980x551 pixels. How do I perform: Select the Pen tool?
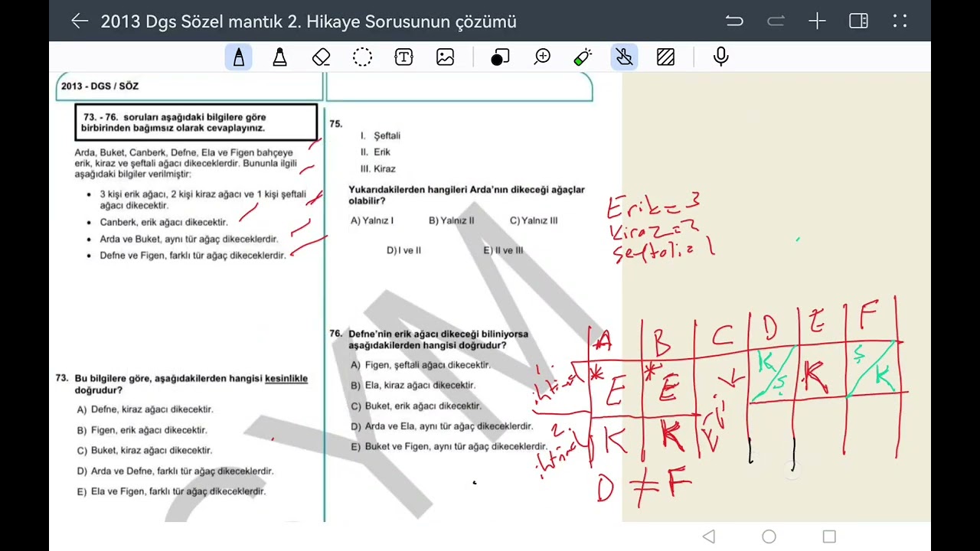(x=239, y=57)
